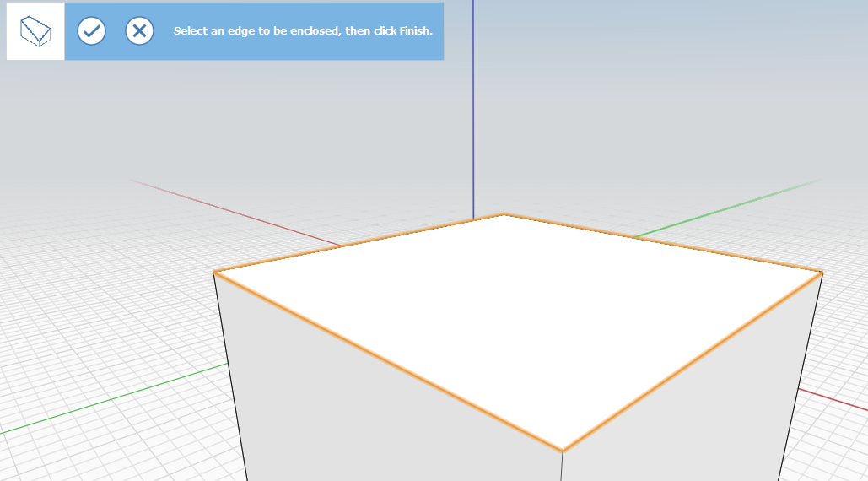Click the nearest corner vertex of top face

coord(563,451)
